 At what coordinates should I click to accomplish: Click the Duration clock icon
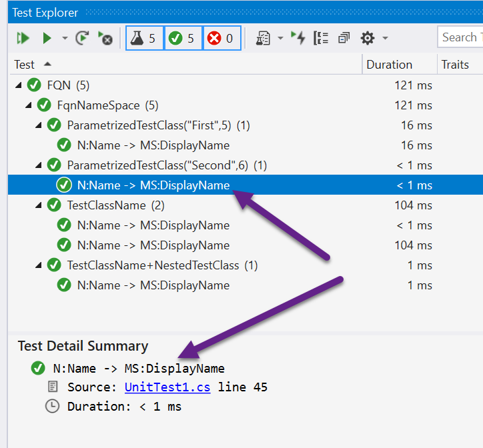(x=52, y=407)
